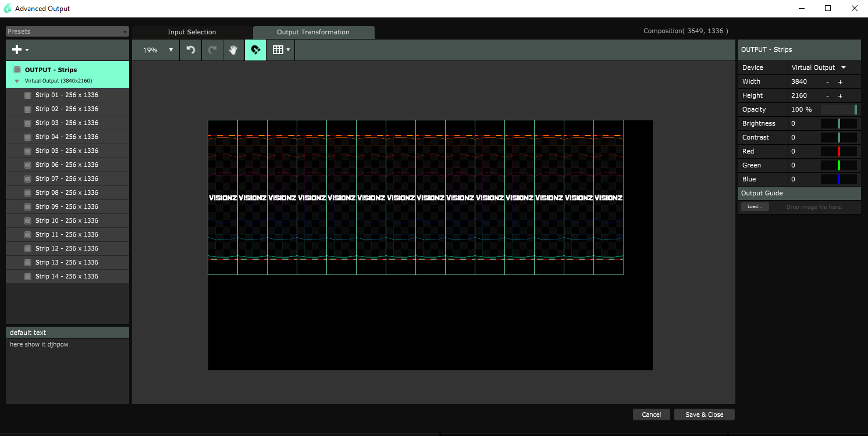Increase Width with the plus button
Viewport: 868px width, 436px height.
(840, 82)
